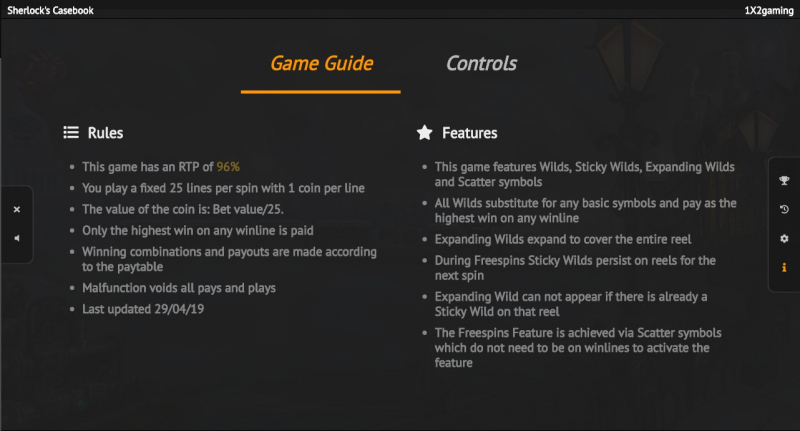Viewport: 800px width, 431px height.
Task: Close the game guide with X icon
Action: click(x=17, y=210)
